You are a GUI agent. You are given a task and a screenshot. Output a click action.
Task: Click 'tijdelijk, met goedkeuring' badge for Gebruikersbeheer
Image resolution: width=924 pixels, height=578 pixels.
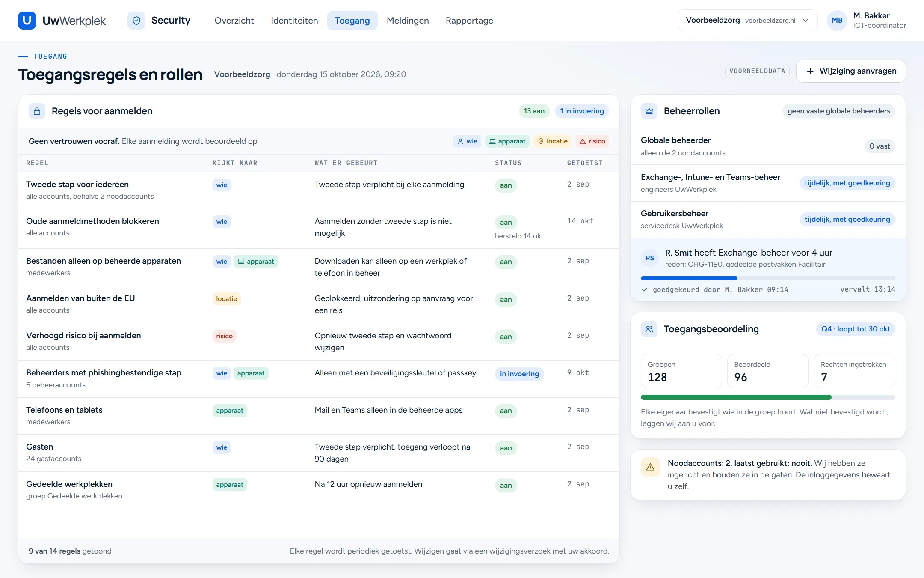coord(847,220)
